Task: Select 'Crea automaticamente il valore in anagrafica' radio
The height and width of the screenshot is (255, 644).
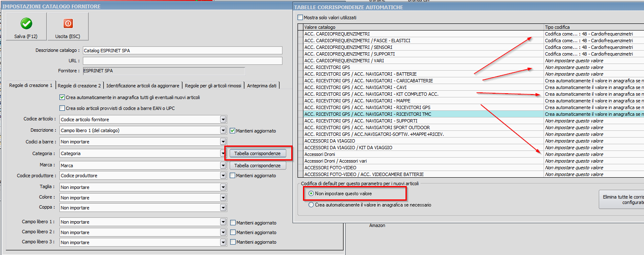Action: (311, 205)
